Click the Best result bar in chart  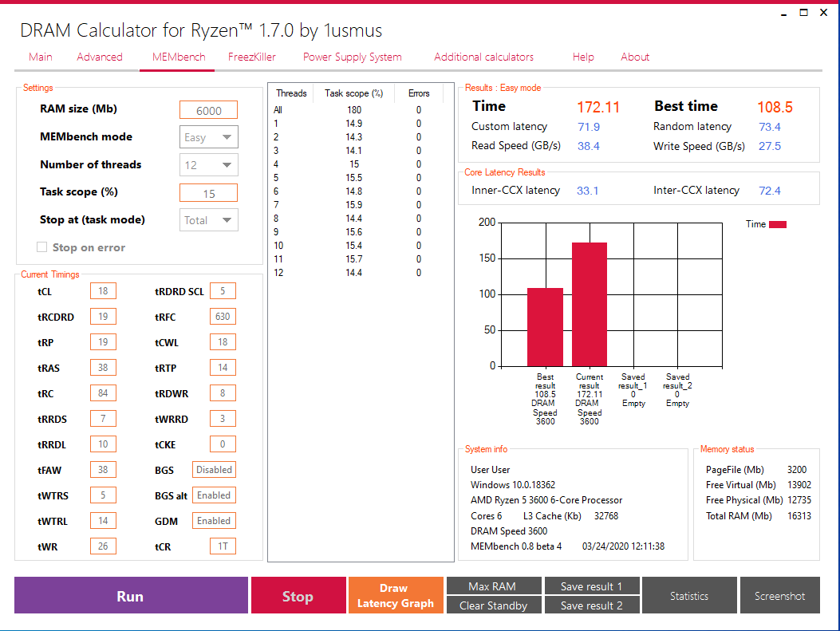[x=546, y=327]
